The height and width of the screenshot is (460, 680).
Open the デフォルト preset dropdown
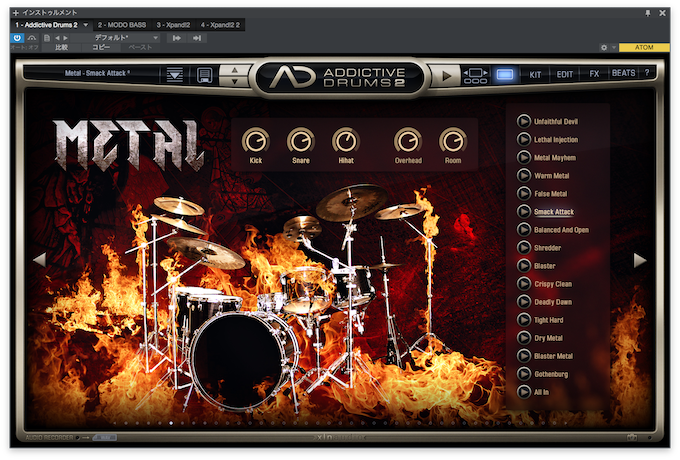[x=116, y=38]
